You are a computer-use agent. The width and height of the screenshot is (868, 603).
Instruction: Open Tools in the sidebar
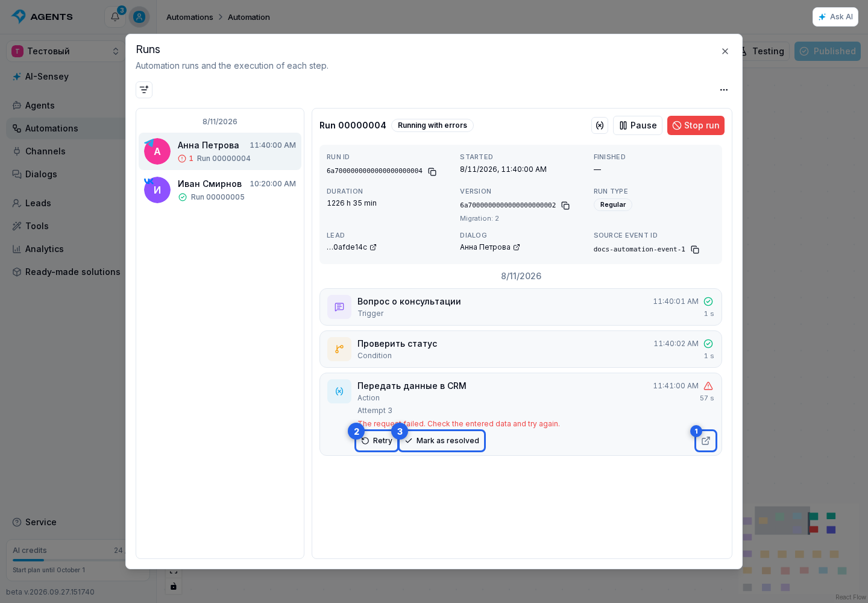coord(66,226)
